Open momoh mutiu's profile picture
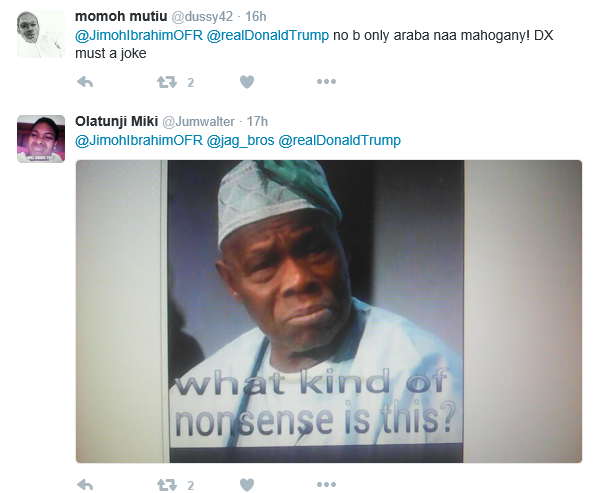 click(42, 35)
